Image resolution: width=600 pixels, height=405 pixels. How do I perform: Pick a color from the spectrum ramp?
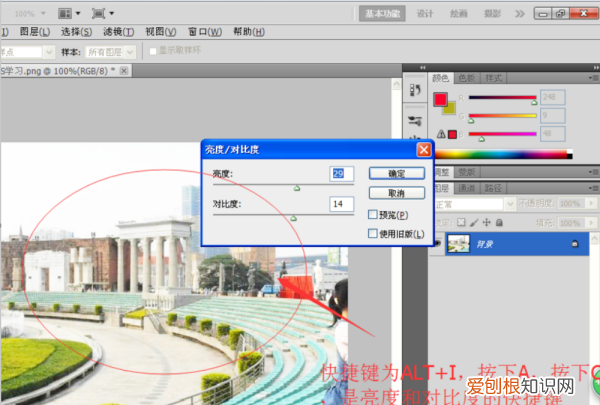click(x=501, y=154)
